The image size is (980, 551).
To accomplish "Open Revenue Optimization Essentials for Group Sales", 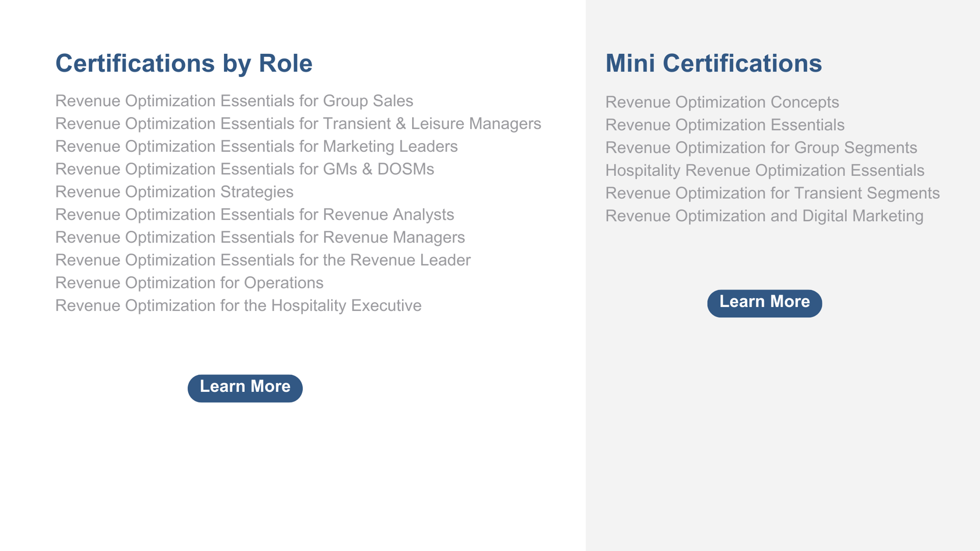I will click(234, 101).
